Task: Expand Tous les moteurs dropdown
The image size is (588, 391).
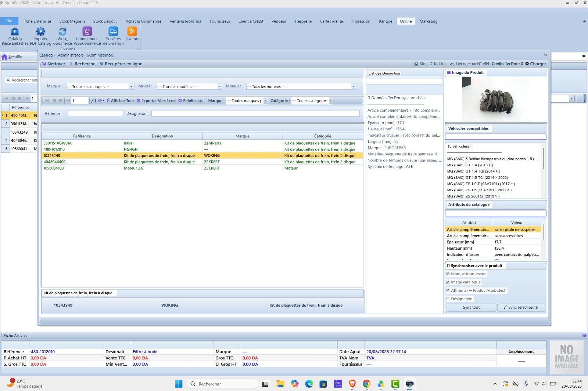Action: 354,86
